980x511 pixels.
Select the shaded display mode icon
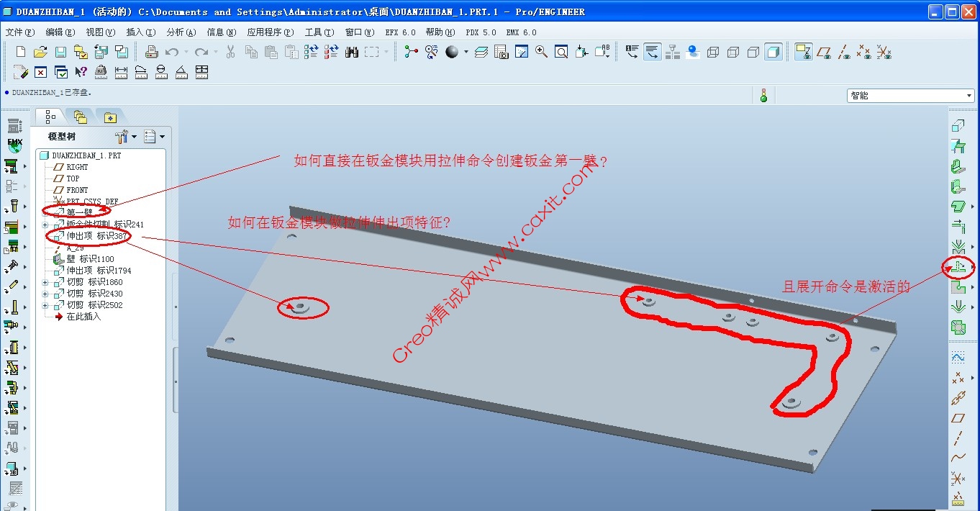tap(773, 52)
